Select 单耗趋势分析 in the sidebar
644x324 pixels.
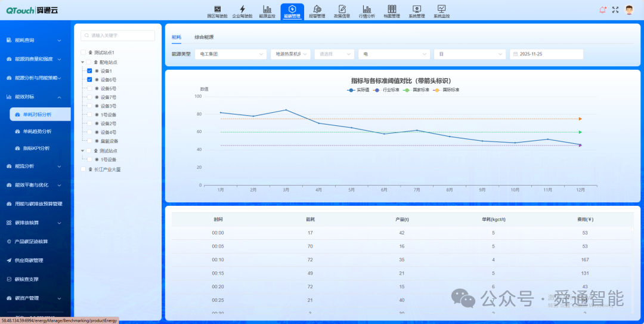click(37, 131)
